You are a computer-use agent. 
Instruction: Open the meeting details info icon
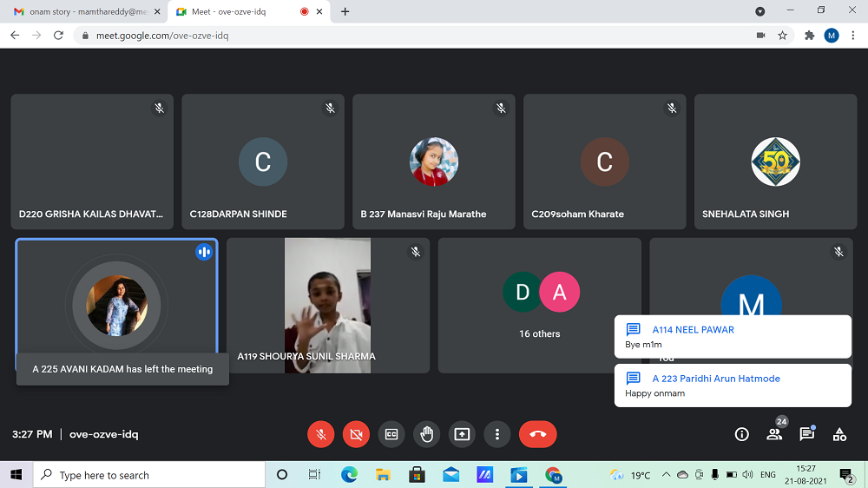741,434
